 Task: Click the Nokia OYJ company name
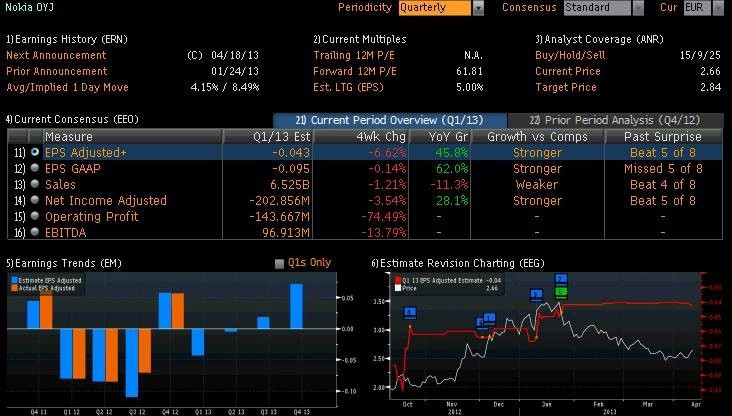29,7
